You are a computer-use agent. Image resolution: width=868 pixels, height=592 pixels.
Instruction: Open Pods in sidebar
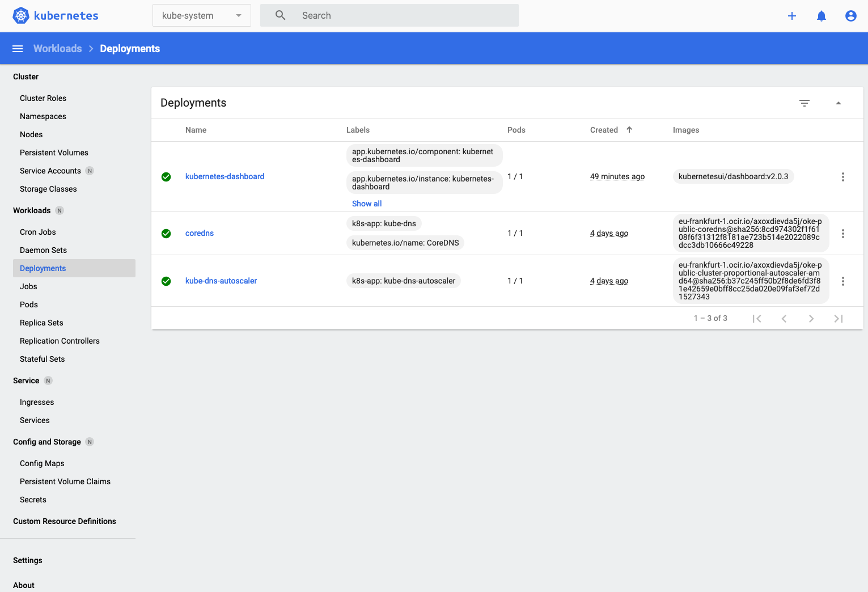[29, 305]
